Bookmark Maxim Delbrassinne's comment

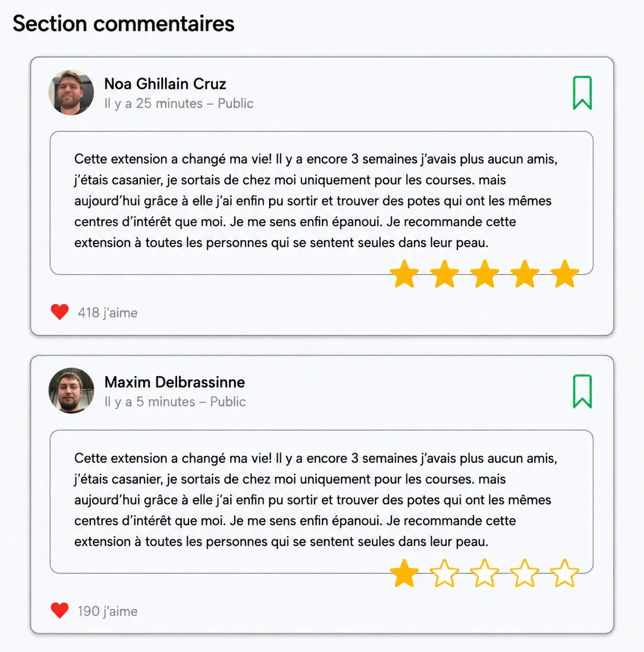(x=582, y=391)
